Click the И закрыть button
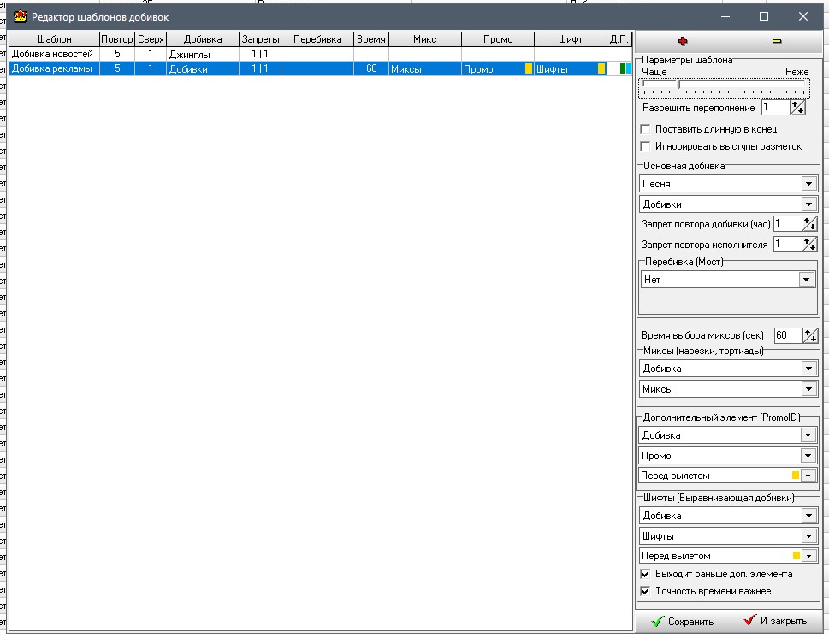This screenshot has height=644, width=829. [774, 622]
